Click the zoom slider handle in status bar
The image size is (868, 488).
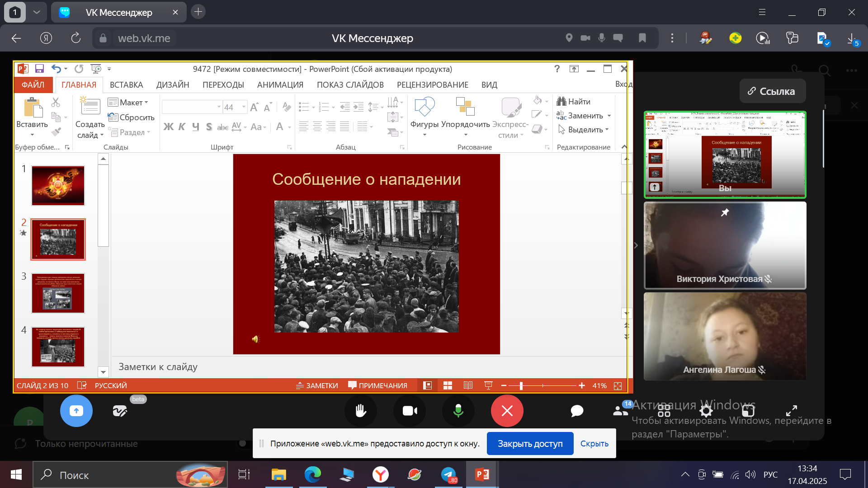pos(521,385)
